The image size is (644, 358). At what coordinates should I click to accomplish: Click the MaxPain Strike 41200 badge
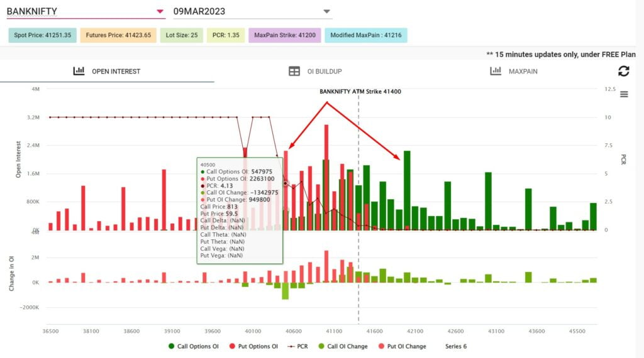[285, 35]
